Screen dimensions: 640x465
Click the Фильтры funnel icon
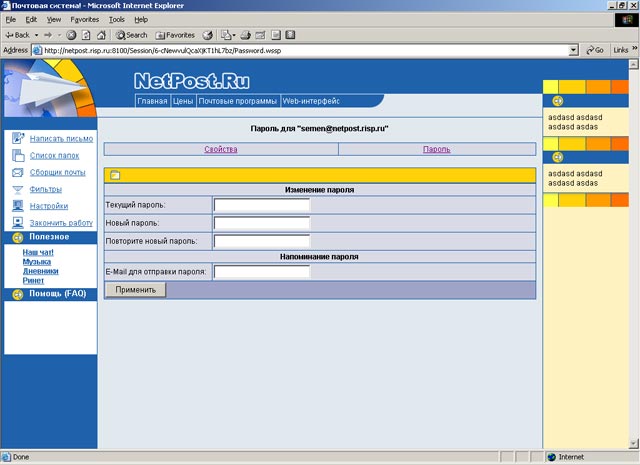[18, 189]
